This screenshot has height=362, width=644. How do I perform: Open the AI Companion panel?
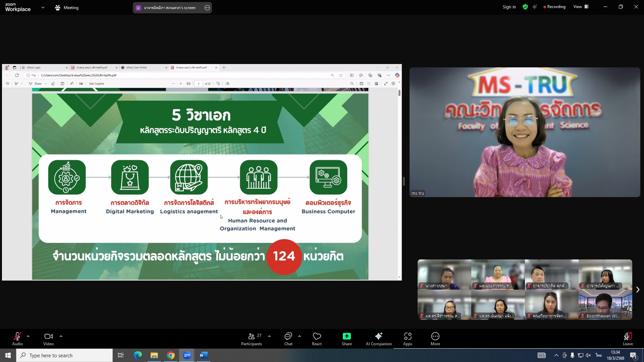378,339
